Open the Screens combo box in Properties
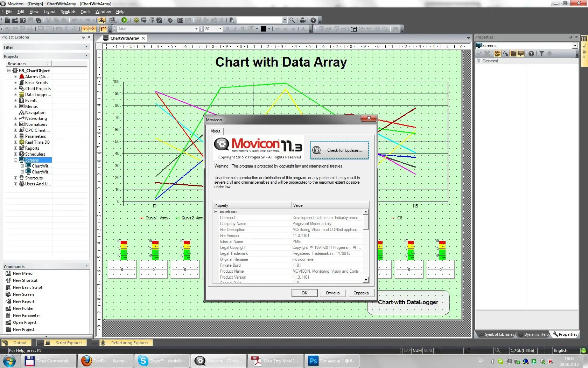 [575, 46]
